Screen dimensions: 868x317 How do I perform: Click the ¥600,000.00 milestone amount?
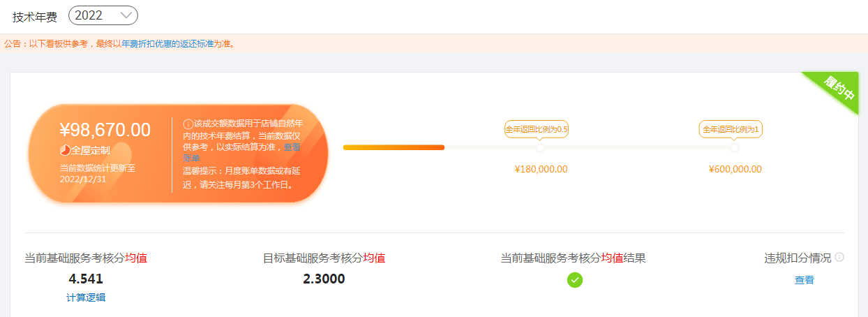tap(735, 169)
